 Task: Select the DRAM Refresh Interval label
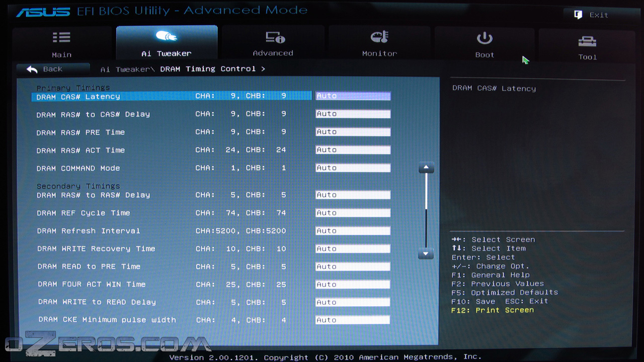(89, 231)
